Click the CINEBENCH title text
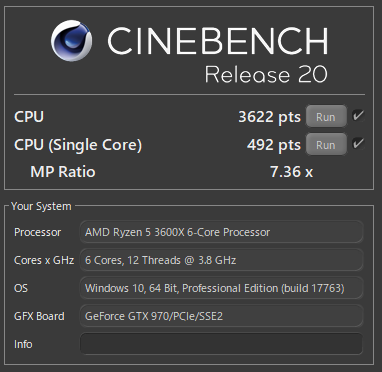The height and width of the screenshot is (372, 382). point(218,41)
